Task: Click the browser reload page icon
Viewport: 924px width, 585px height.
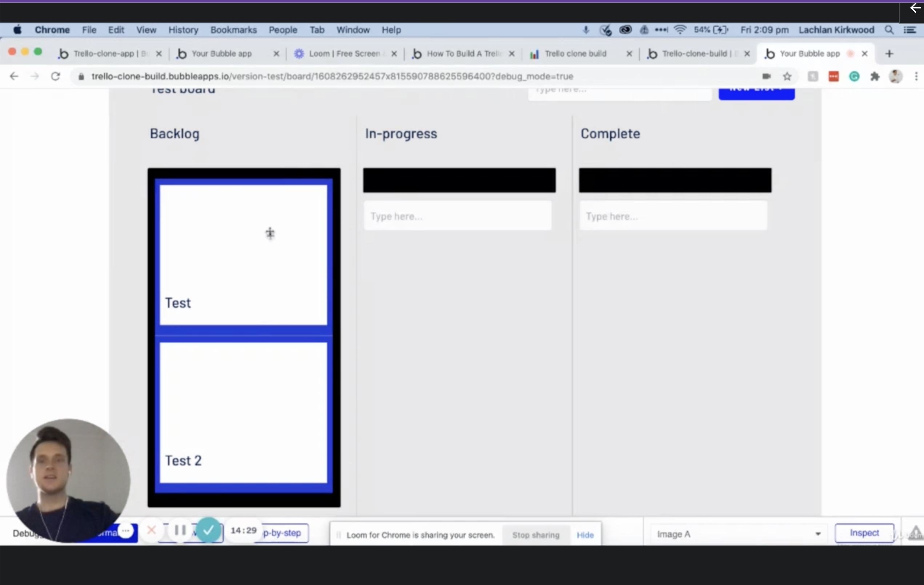Action: click(56, 76)
